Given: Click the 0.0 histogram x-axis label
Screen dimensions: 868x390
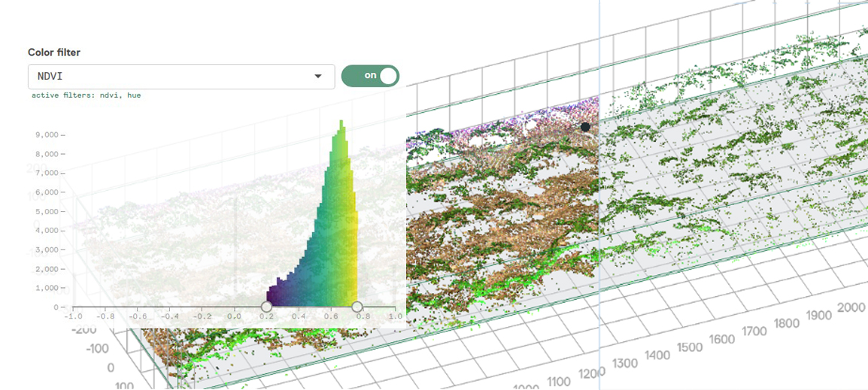Looking at the screenshot, I should pyautogui.click(x=234, y=317).
